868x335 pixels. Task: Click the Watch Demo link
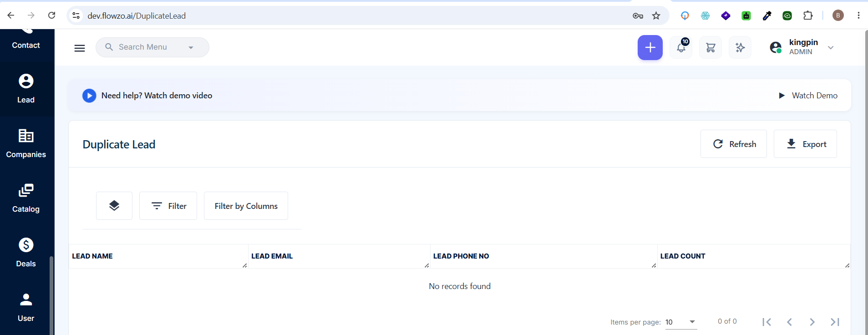pyautogui.click(x=808, y=96)
